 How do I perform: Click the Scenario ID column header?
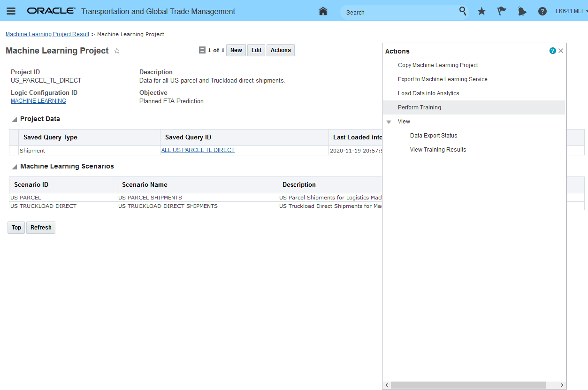tap(63, 185)
